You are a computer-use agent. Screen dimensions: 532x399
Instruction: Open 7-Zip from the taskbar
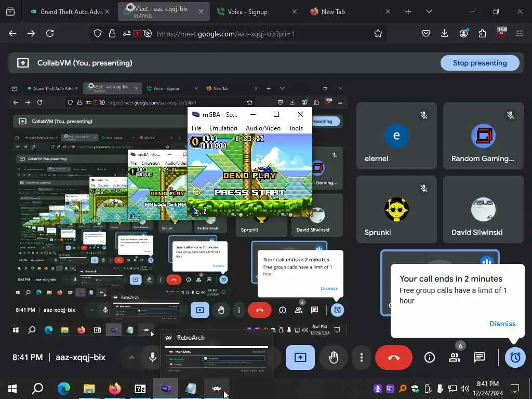[x=140, y=389]
